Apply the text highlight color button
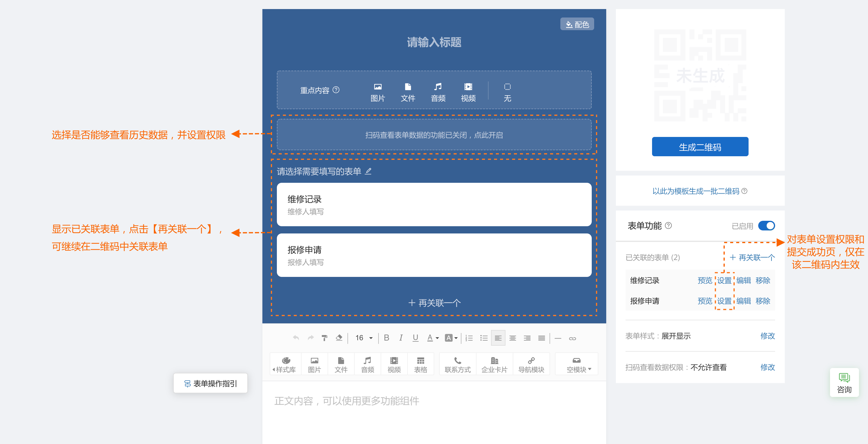This screenshot has width=868, height=444. (448, 338)
